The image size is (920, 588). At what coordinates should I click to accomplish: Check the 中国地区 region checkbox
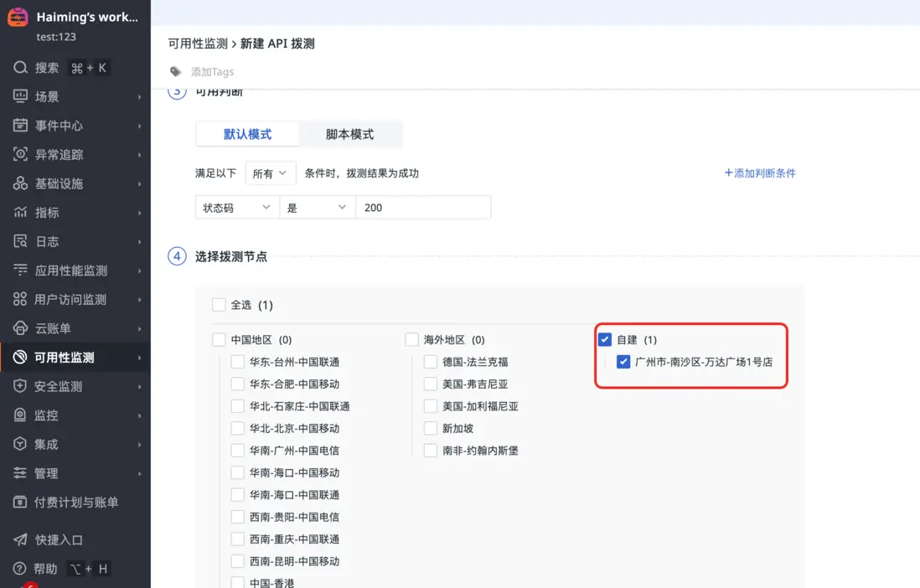click(x=218, y=339)
